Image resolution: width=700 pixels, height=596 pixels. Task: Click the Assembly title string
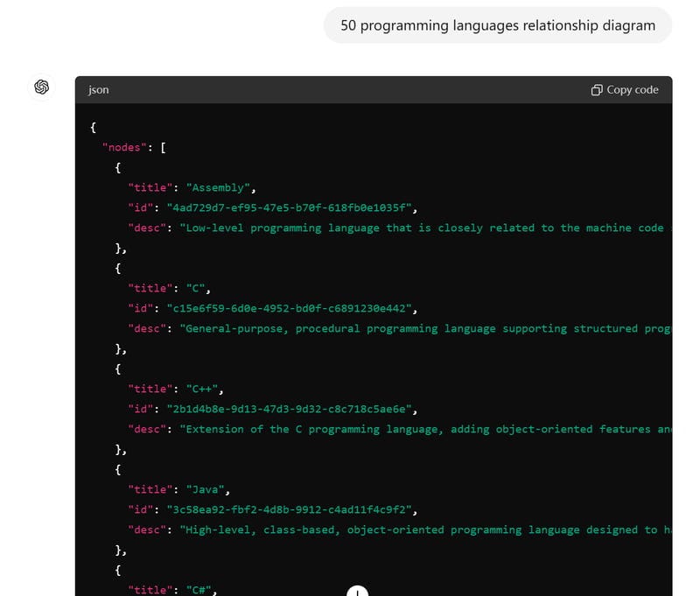[217, 187]
